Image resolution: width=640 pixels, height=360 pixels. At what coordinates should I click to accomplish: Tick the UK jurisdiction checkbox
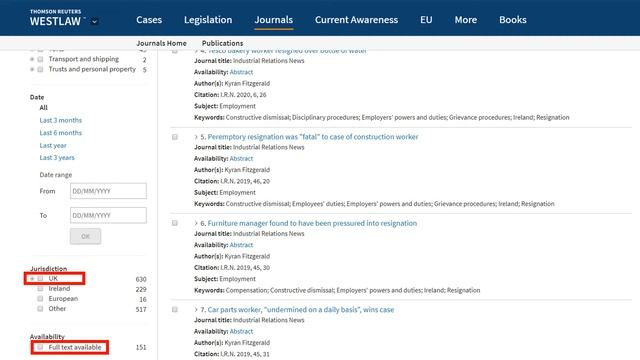[x=40, y=278]
